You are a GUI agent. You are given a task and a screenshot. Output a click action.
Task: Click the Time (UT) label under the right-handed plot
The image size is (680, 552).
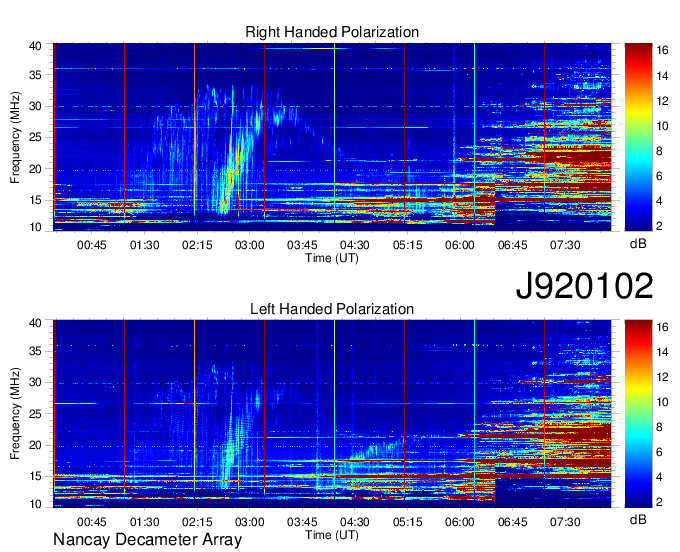(332, 258)
